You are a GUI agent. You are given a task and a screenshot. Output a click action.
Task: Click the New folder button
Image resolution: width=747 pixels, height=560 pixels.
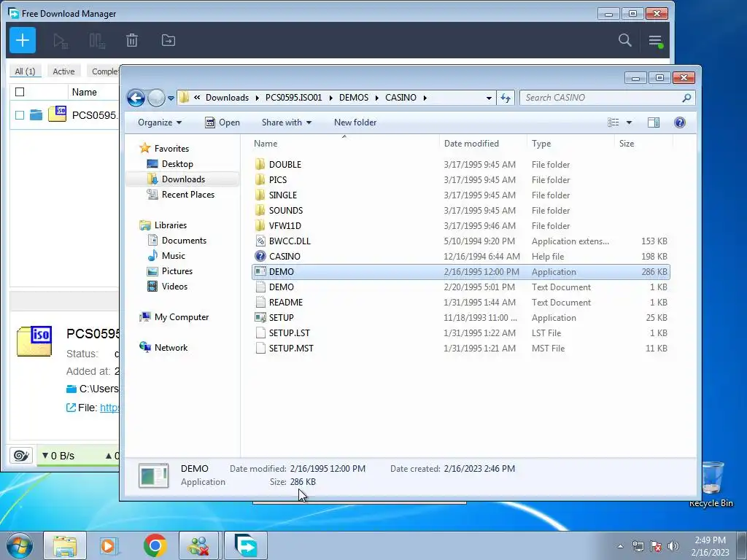(x=355, y=122)
